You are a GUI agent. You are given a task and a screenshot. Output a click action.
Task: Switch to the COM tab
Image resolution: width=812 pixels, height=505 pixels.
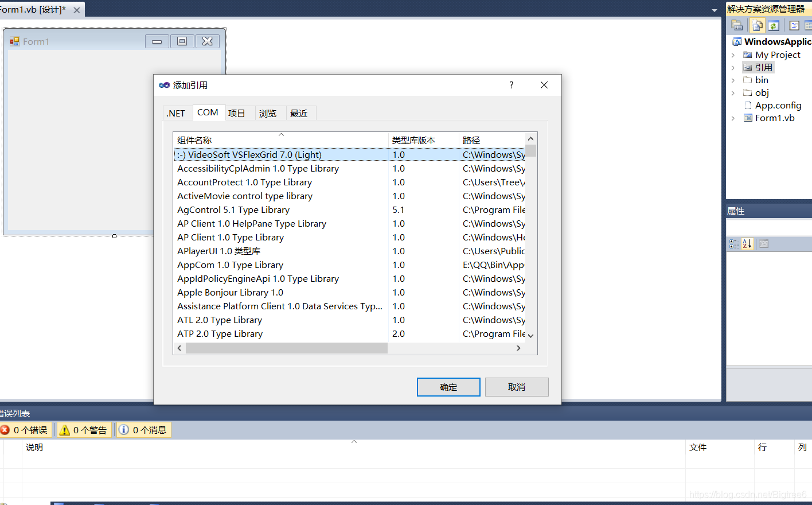coord(208,112)
